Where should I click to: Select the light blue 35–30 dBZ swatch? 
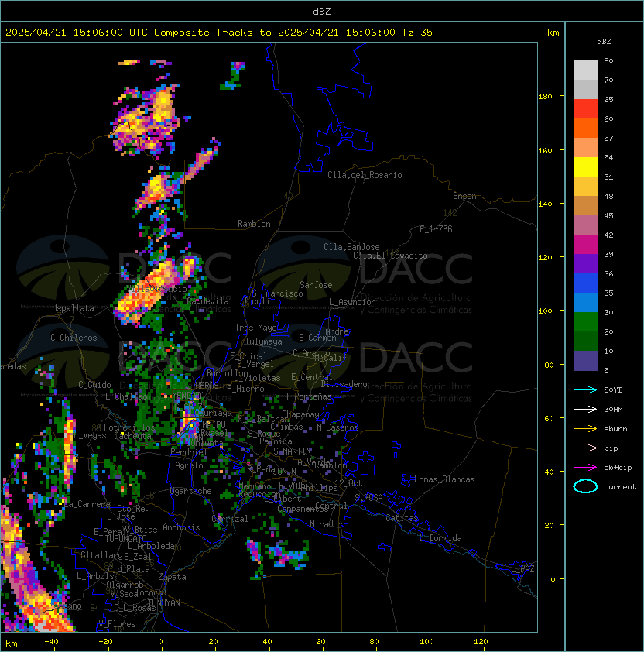tap(585, 302)
